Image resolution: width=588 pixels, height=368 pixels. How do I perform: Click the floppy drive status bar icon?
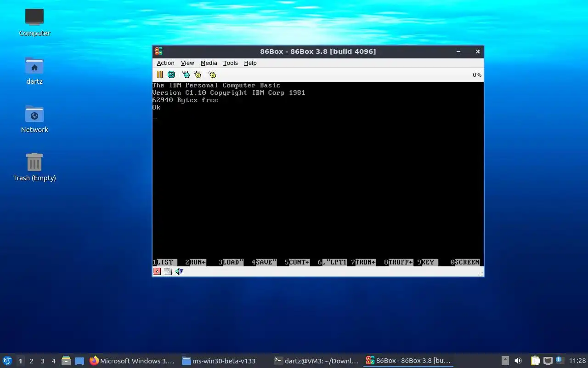tap(157, 271)
